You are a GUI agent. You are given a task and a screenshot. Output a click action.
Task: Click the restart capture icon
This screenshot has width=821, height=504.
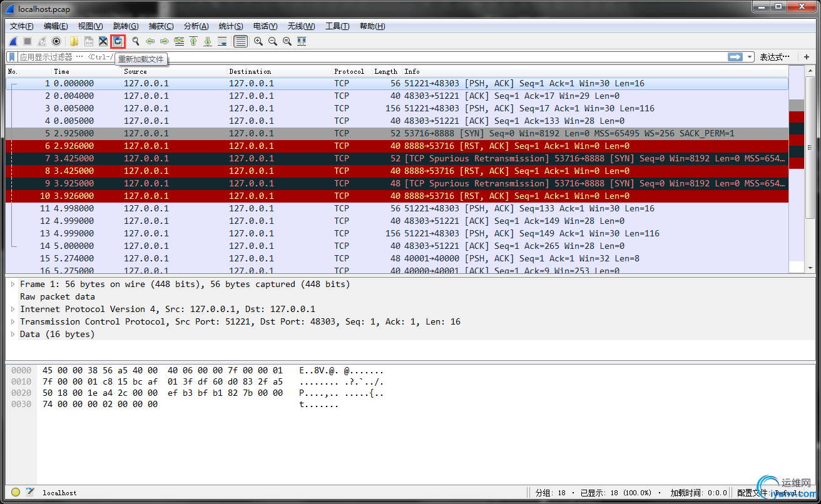coord(42,41)
